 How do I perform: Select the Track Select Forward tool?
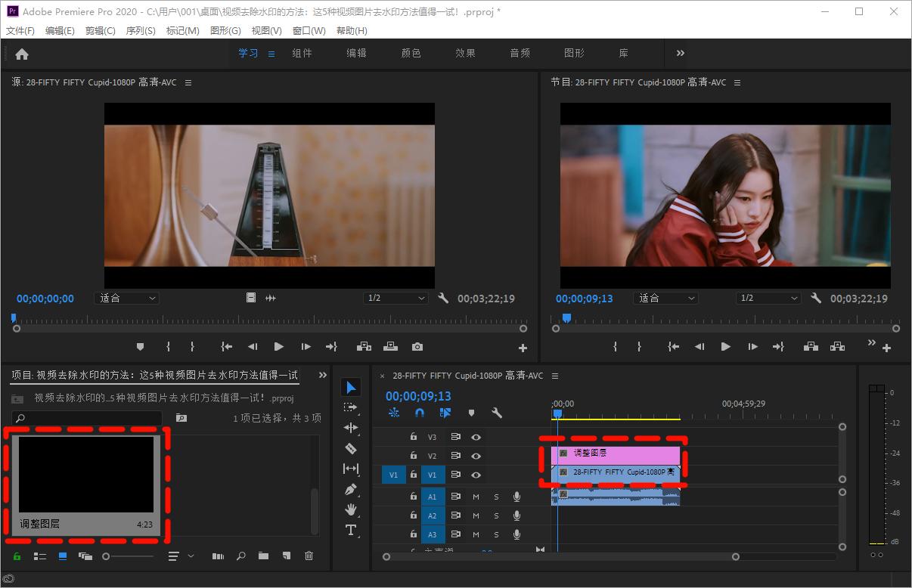coord(351,407)
